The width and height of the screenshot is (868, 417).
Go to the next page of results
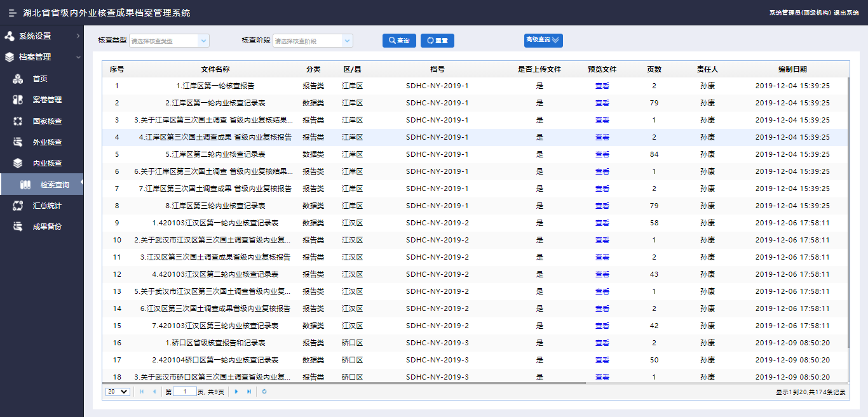(x=236, y=392)
